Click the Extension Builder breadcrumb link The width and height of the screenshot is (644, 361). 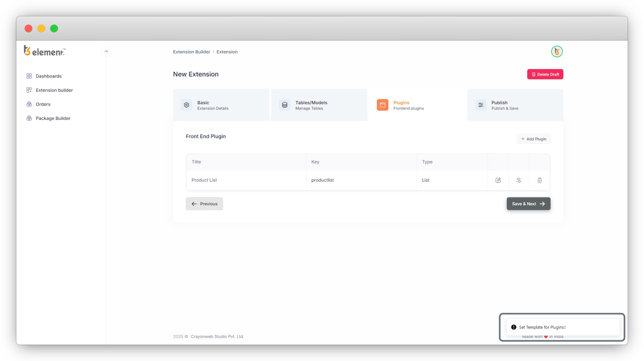(x=192, y=52)
